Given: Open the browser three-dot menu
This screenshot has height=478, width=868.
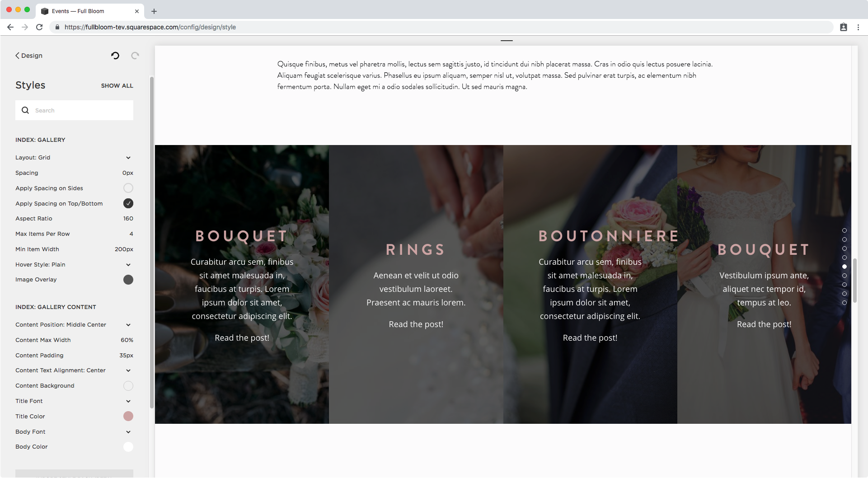Looking at the screenshot, I should pos(858,27).
